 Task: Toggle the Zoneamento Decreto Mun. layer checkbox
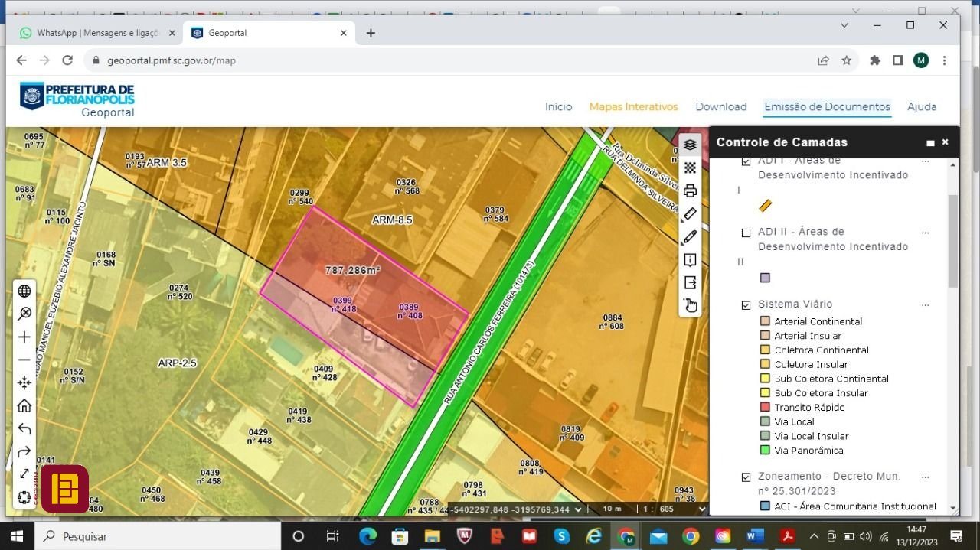[746, 477]
